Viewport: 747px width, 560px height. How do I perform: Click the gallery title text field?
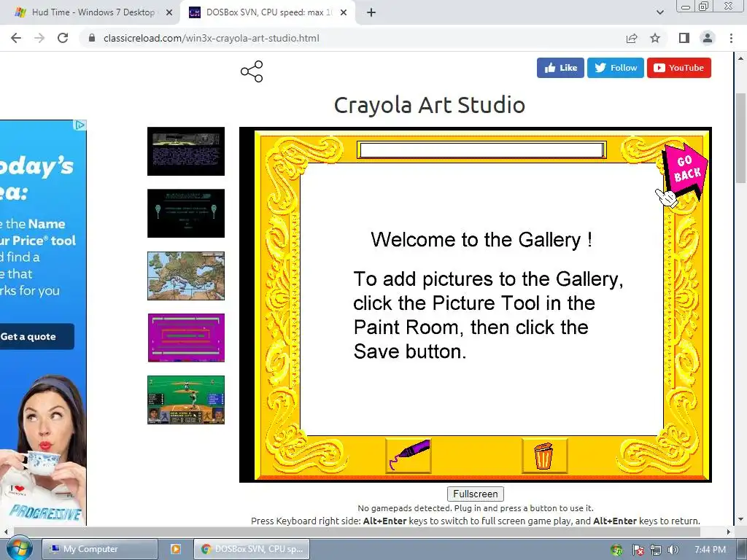click(481, 150)
